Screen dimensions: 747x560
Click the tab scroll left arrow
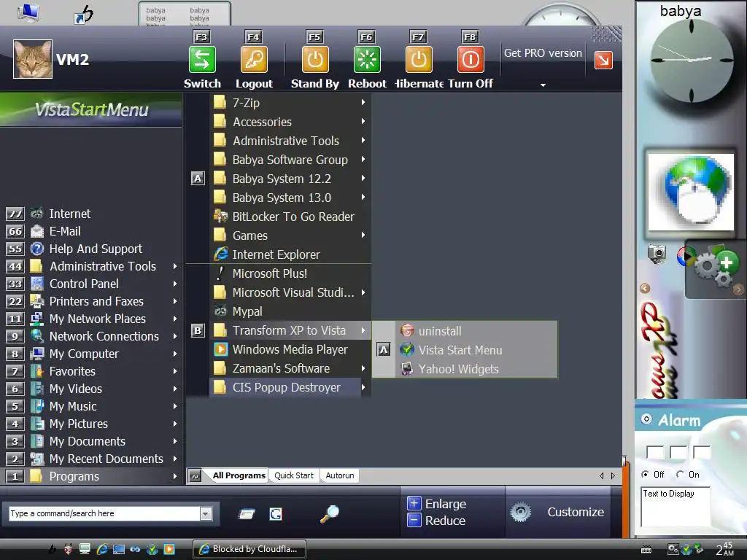[x=601, y=475]
